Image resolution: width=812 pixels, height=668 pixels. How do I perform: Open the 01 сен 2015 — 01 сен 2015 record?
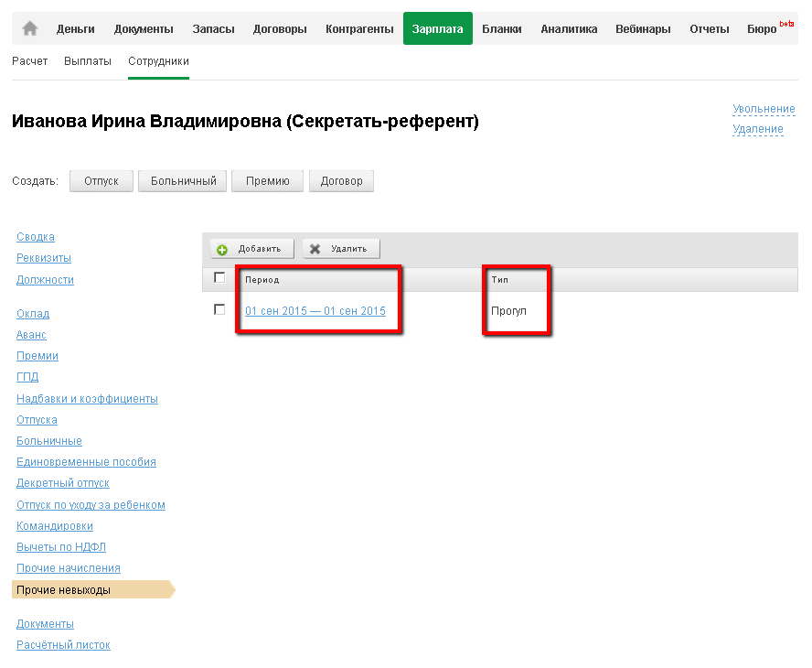[x=315, y=311]
